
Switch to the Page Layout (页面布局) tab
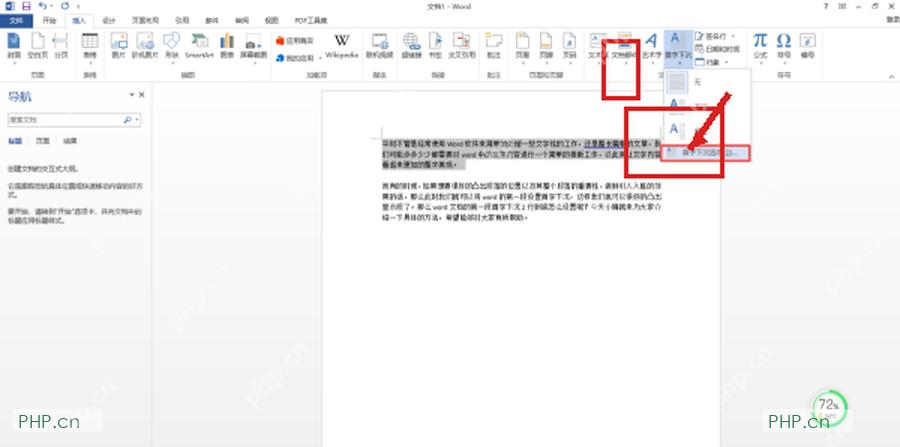(145, 21)
